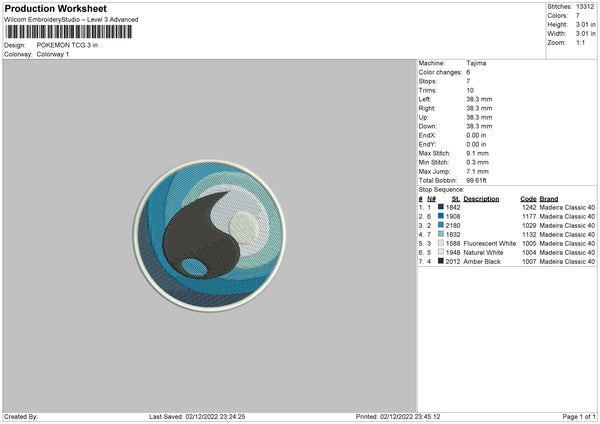Select the Up extent value 38.3 mm
The height and width of the screenshot is (424, 600).
point(479,117)
